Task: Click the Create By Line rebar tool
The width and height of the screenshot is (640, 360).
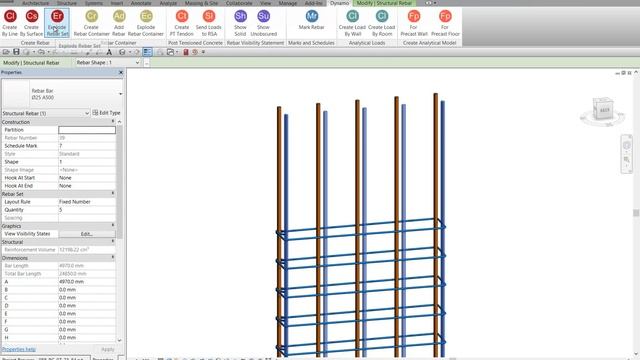Action: pos(10,23)
